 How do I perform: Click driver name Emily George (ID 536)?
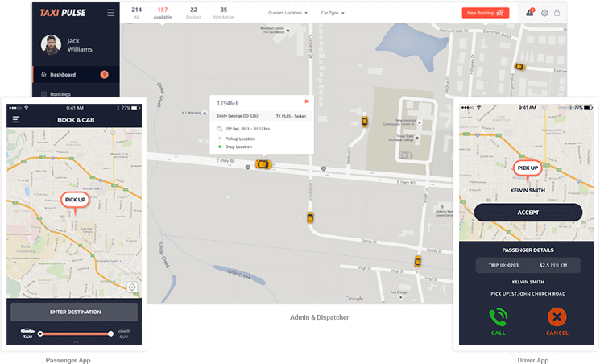coord(238,116)
